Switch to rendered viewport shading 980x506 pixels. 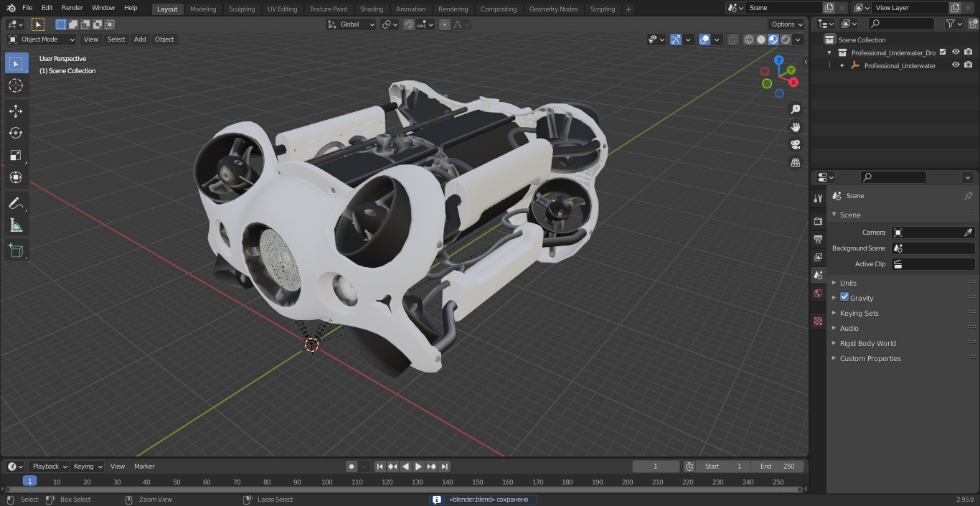(786, 39)
